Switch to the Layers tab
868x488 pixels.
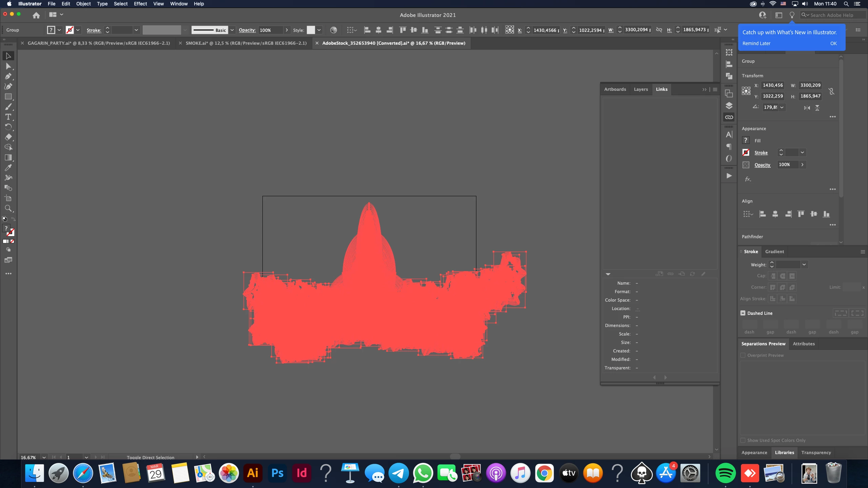640,89
